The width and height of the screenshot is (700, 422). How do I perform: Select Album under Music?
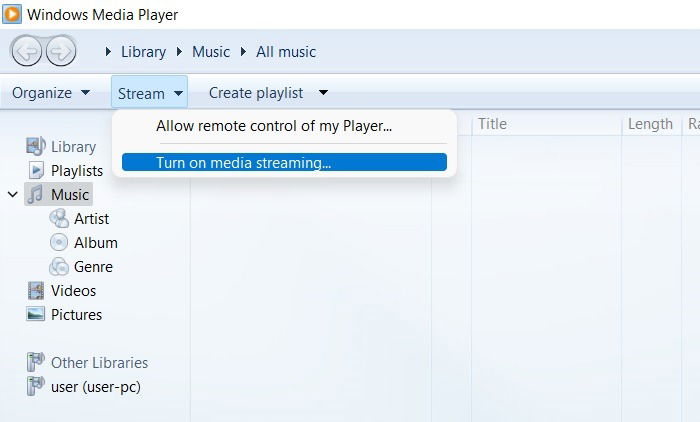pyautogui.click(x=96, y=242)
